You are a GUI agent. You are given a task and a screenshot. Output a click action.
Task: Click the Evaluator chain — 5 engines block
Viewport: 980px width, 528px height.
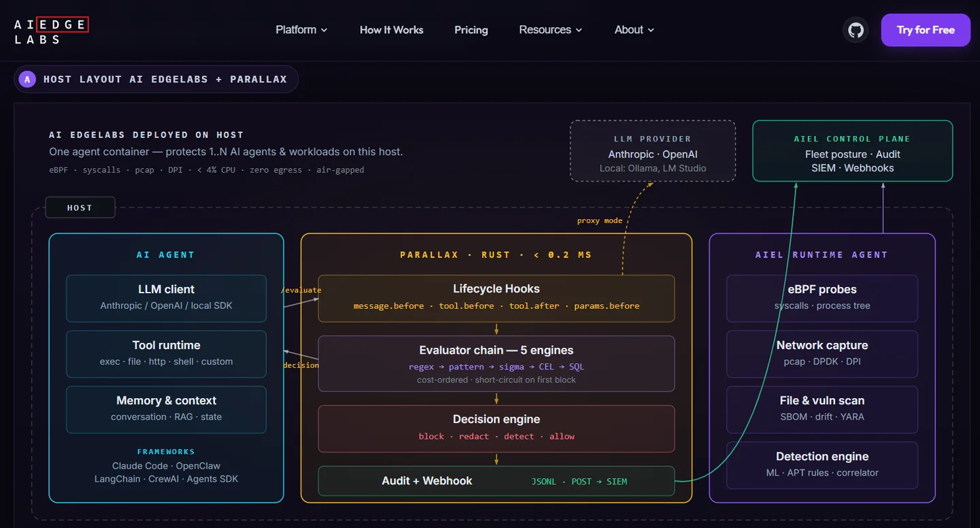click(x=496, y=363)
